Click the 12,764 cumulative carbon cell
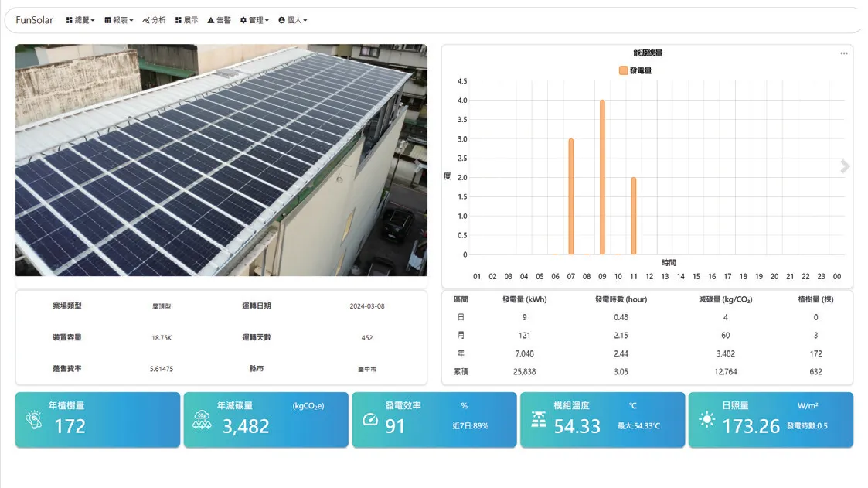 pos(725,372)
